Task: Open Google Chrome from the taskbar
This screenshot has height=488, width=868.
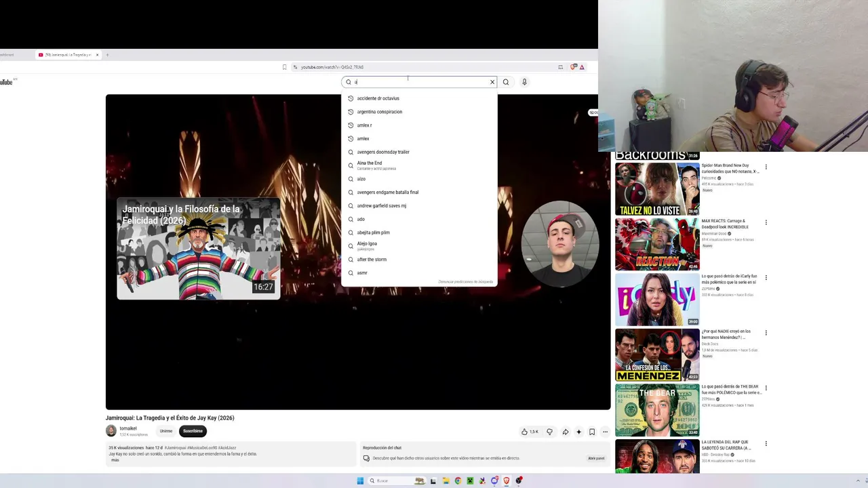Action: [458, 481]
